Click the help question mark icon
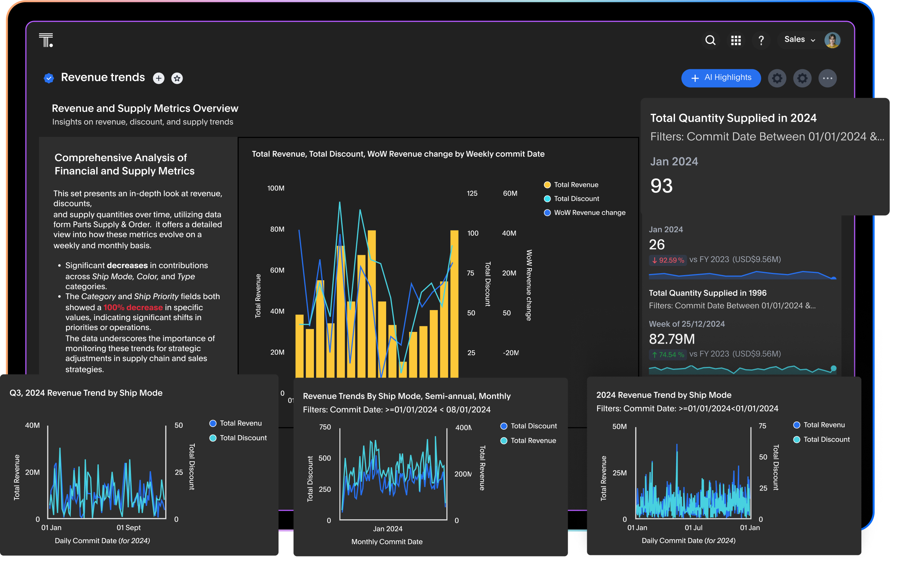The width and height of the screenshot is (924, 562). (x=761, y=40)
